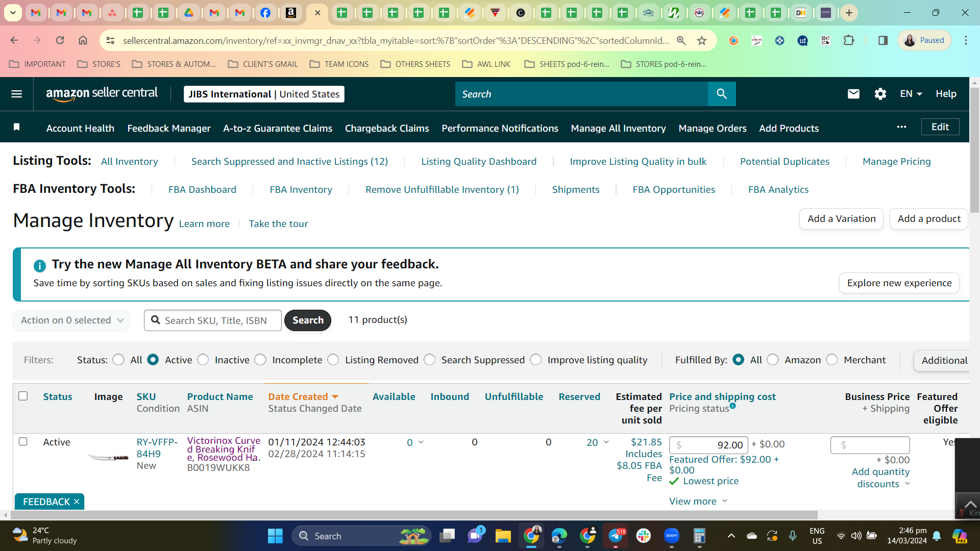980x551 pixels.
Task: Click the Add a Variation button
Action: (x=842, y=219)
